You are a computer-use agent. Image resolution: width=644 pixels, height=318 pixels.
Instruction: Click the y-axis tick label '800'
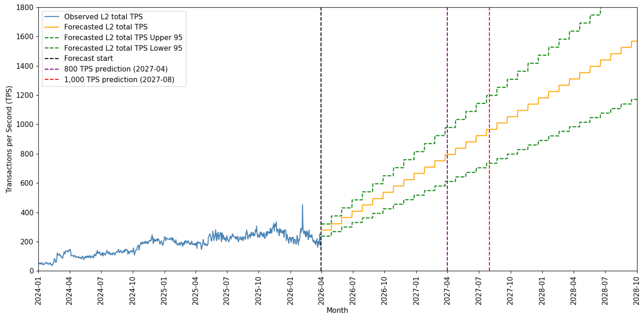(27, 154)
